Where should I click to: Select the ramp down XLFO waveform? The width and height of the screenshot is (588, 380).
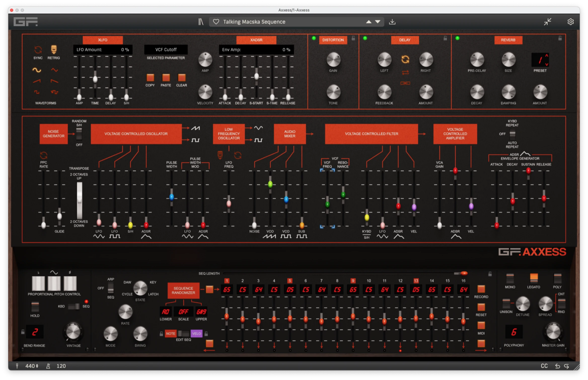tap(54, 81)
